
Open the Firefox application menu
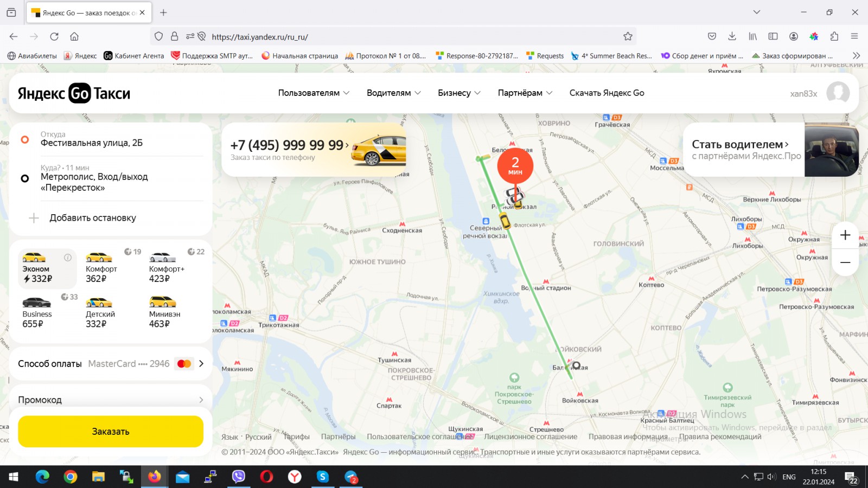[x=854, y=36]
